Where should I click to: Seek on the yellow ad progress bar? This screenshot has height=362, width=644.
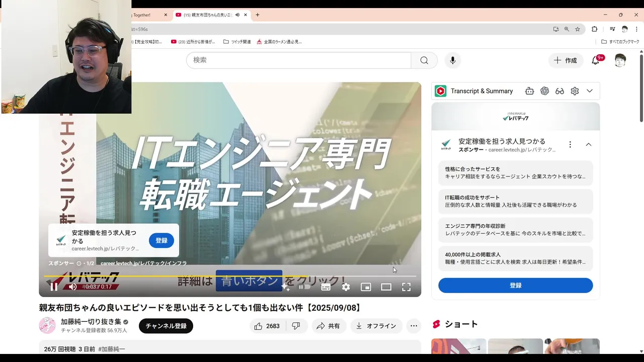[230, 276]
